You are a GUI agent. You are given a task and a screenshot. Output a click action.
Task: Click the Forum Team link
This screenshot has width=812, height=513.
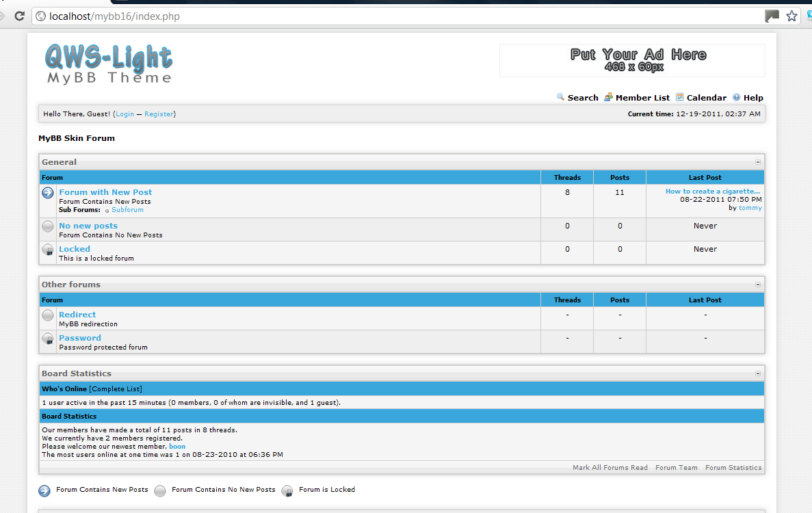tap(677, 467)
